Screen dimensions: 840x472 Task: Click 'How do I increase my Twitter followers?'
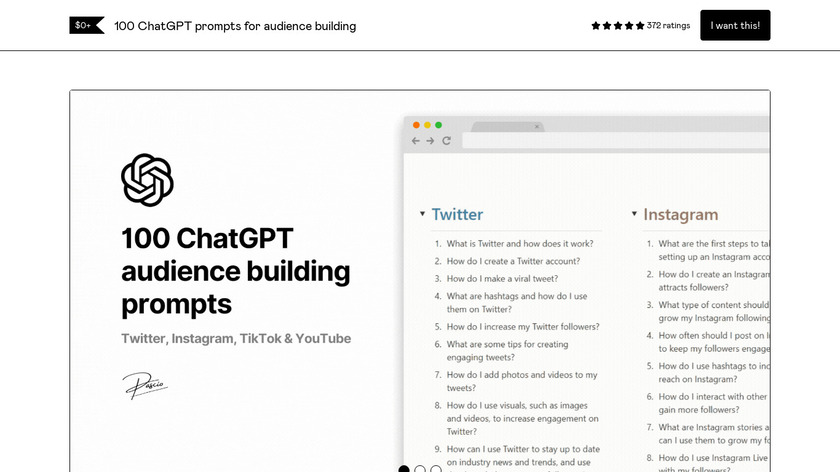(523, 326)
